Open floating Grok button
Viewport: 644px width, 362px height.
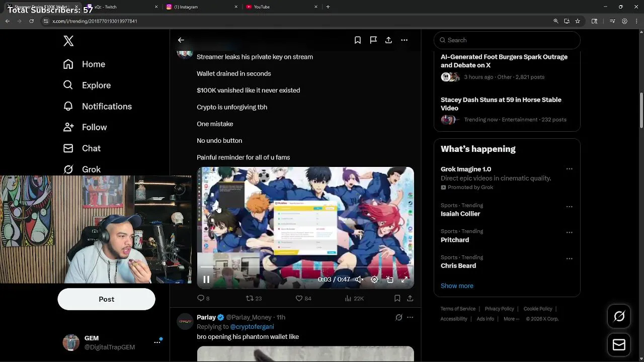click(619, 316)
